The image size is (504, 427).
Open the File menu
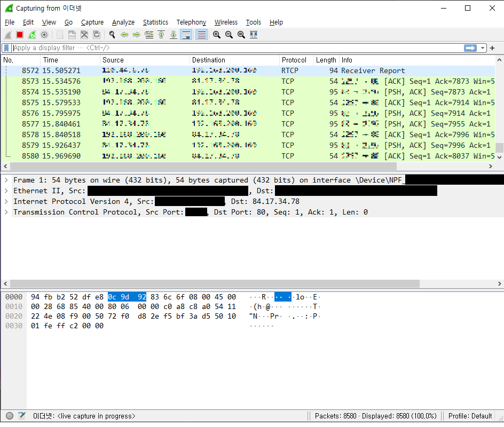click(10, 22)
